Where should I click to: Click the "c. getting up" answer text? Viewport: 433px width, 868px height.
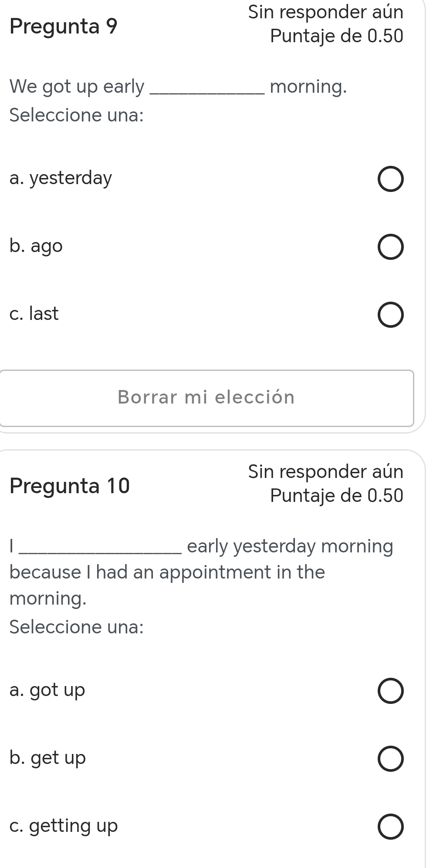point(64,826)
